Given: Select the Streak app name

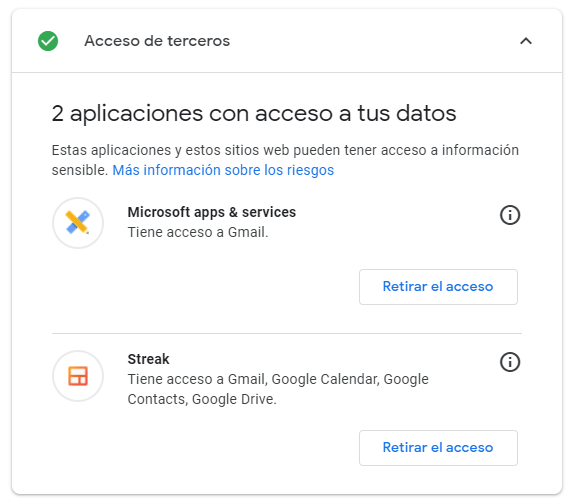Looking at the screenshot, I should point(148,359).
